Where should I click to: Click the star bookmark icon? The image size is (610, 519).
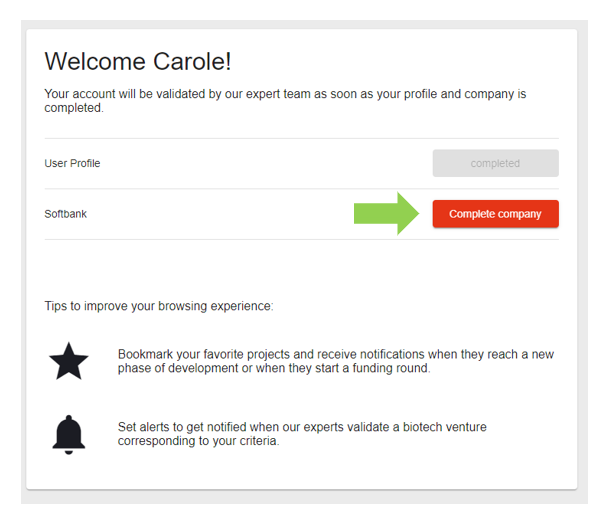click(69, 361)
